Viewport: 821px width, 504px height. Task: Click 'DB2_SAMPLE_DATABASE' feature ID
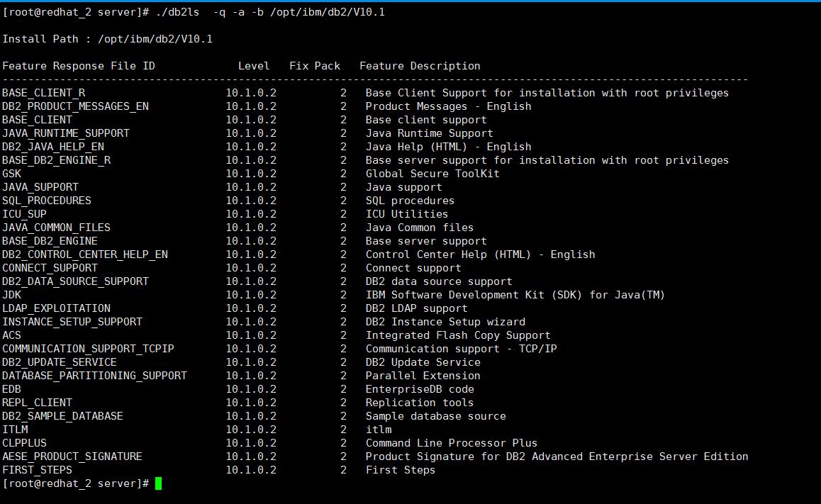tap(62, 416)
